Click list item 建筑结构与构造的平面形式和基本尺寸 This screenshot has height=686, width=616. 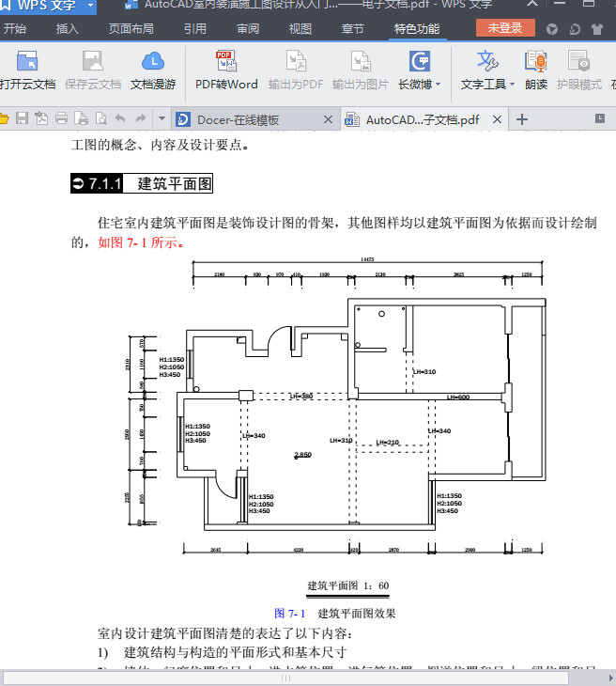coord(235,652)
